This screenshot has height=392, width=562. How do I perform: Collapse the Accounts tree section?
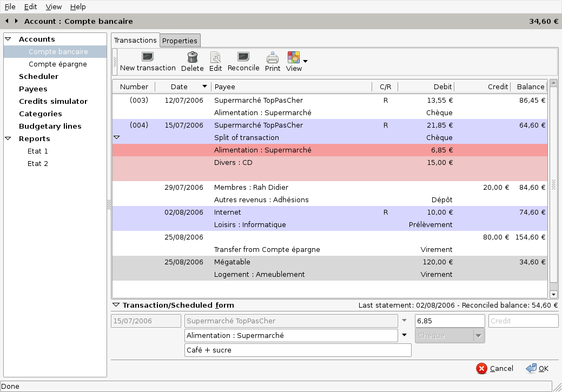click(7, 38)
